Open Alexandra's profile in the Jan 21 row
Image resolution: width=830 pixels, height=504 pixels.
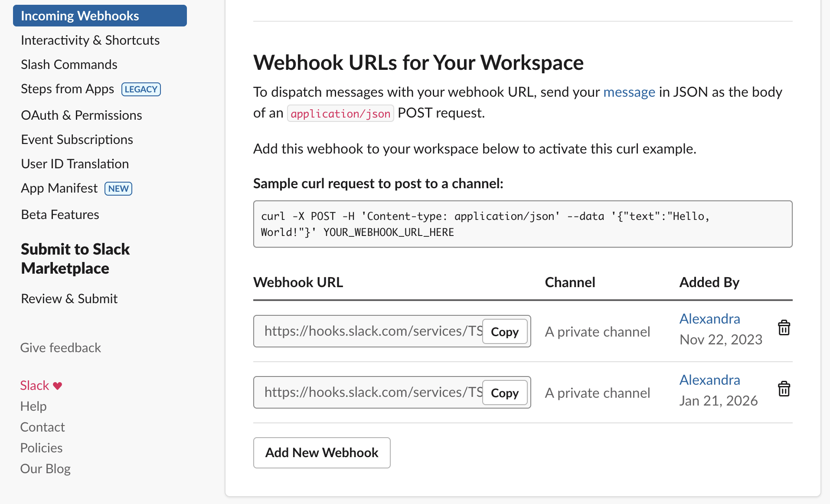click(x=709, y=380)
